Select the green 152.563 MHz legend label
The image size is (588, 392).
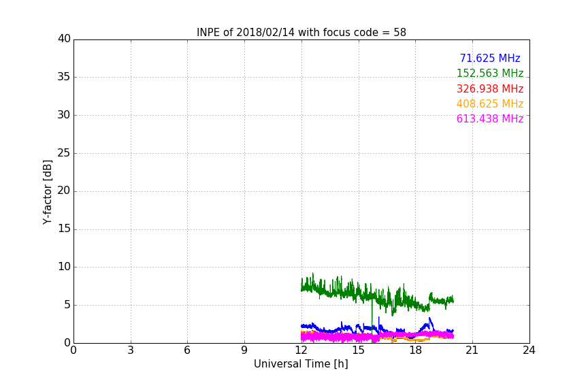(x=490, y=73)
